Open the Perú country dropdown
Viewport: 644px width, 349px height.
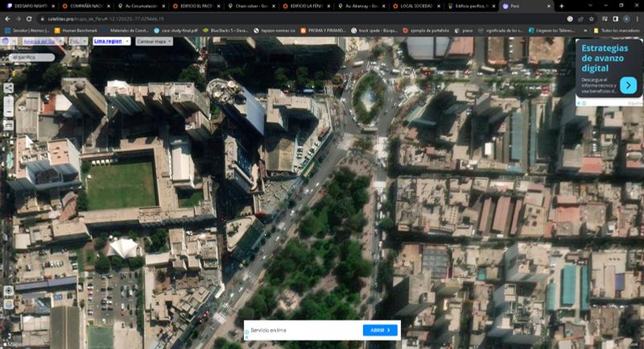coord(77,42)
